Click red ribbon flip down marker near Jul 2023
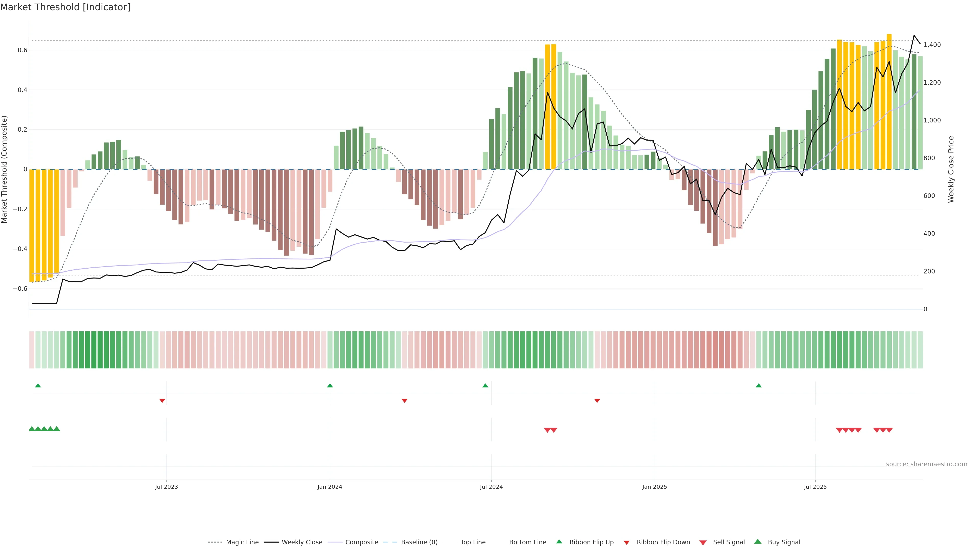 click(x=162, y=401)
